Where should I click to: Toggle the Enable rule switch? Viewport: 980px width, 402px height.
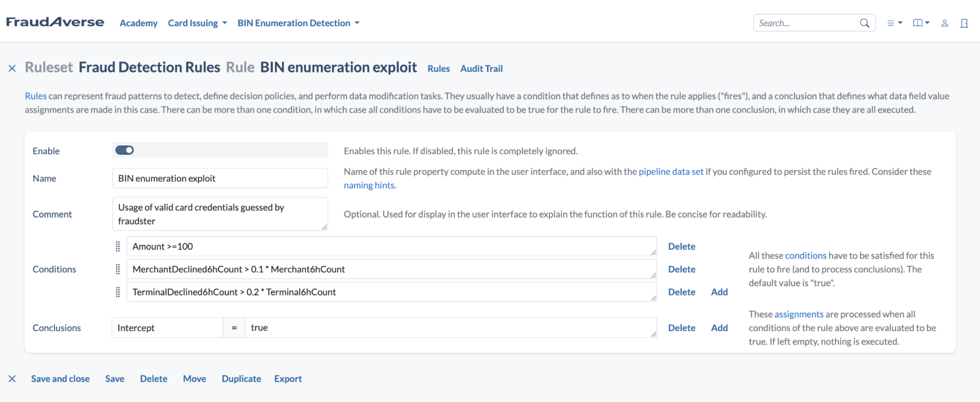(124, 150)
